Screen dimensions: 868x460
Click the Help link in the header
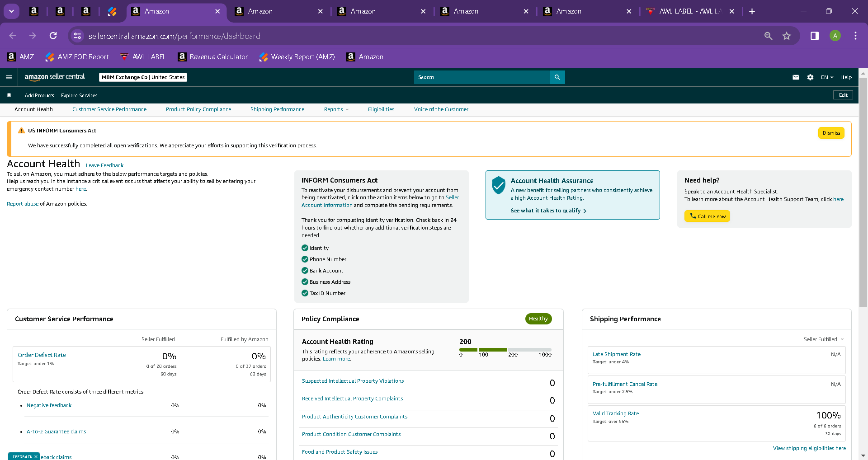coord(846,77)
